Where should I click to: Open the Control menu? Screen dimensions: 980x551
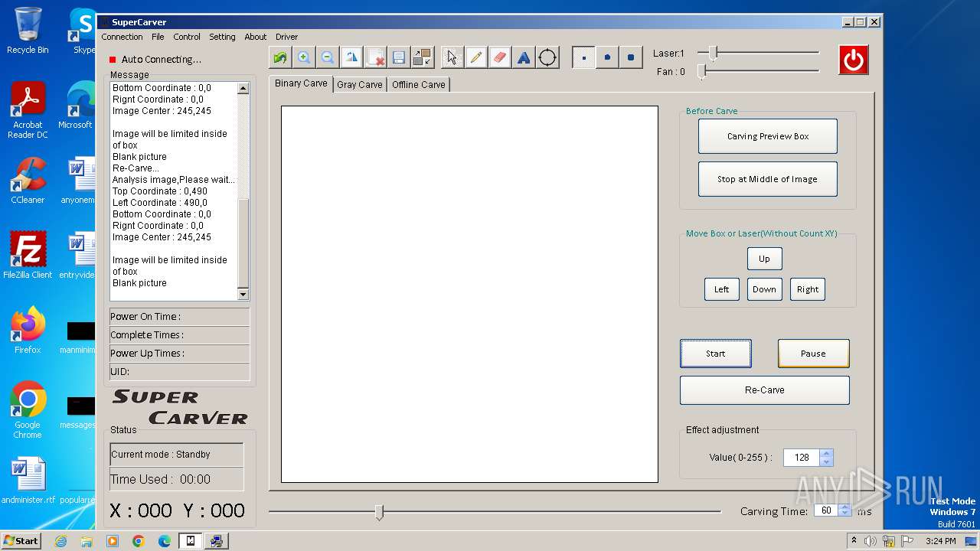coord(187,37)
